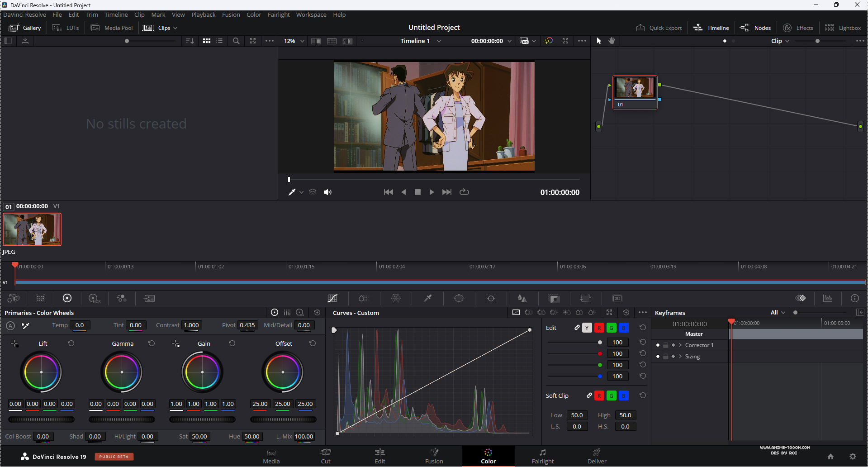
Task: Toggle the green curve edit channel
Action: (x=612, y=328)
